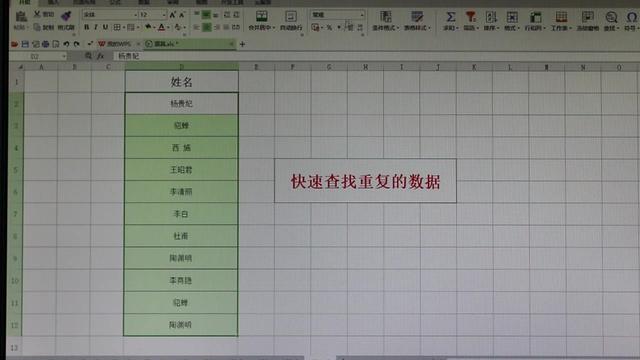The height and width of the screenshot is (360, 640).
Task: Close the spreadsheet document tab
Action: tap(231, 44)
